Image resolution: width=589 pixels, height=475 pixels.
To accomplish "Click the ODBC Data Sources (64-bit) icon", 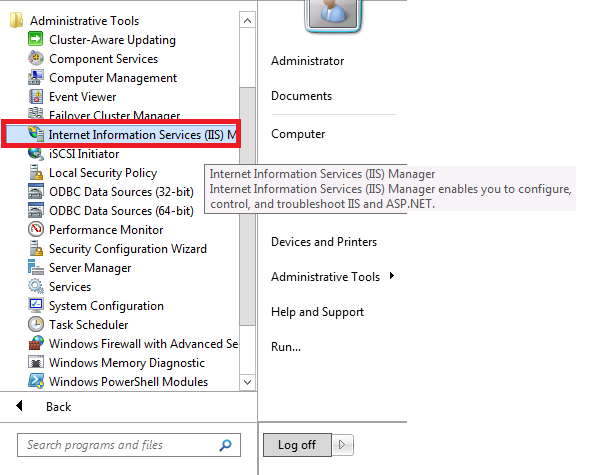I will click(x=36, y=210).
